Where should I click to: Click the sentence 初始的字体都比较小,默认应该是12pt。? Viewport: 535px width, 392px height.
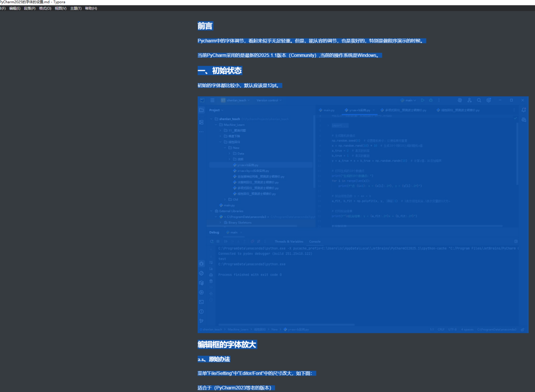(239, 86)
